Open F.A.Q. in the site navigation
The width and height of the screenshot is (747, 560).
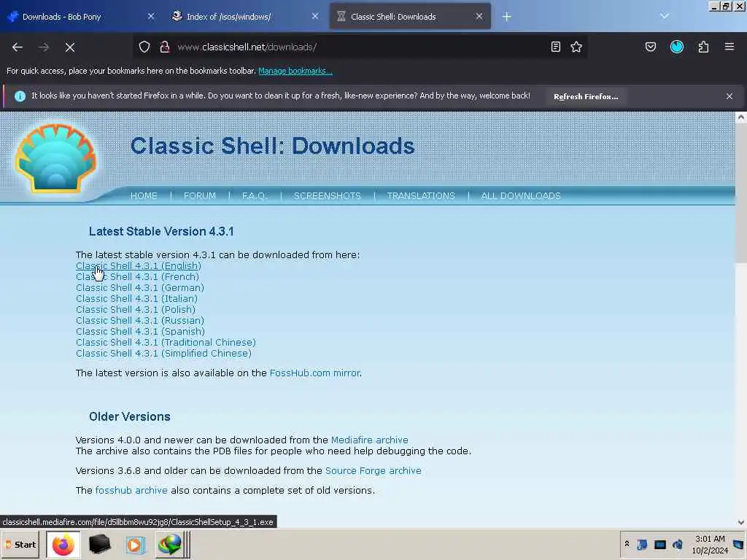pos(255,195)
